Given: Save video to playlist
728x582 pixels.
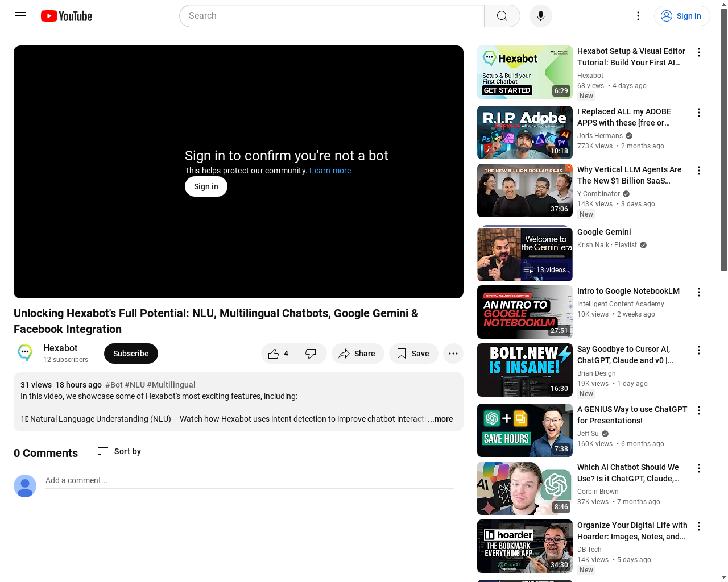Looking at the screenshot, I should click(413, 354).
